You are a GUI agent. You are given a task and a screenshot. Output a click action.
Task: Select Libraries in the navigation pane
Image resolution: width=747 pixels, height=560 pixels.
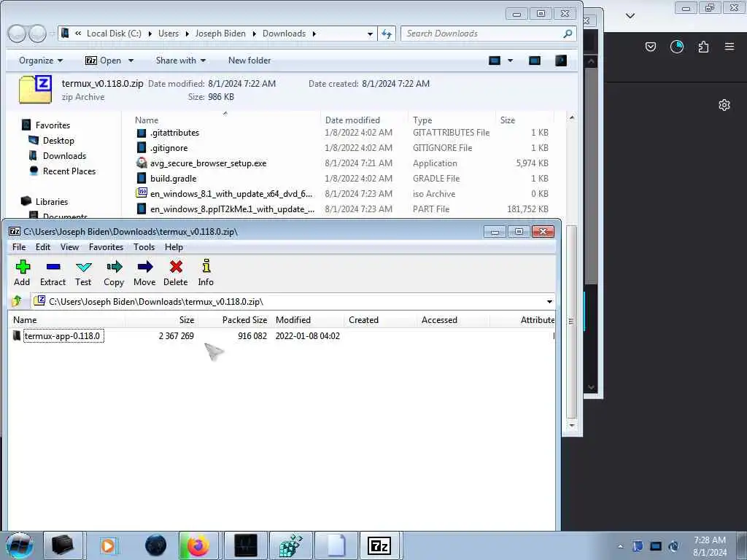point(52,201)
